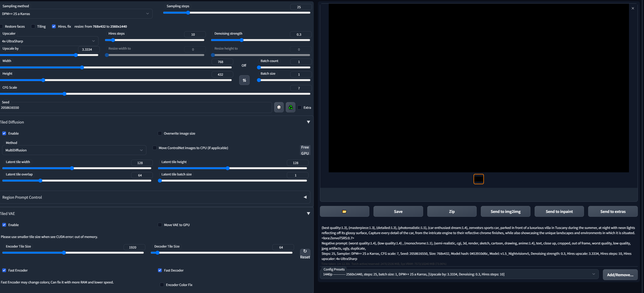Uncheck the Hires. fix checkbox

[x=54, y=26]
